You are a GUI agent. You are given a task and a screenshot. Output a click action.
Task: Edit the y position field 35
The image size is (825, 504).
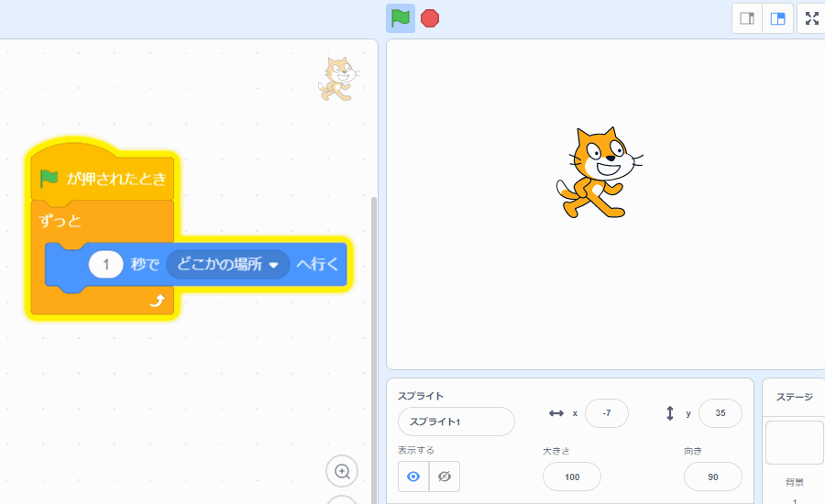(x=720, y=413)
